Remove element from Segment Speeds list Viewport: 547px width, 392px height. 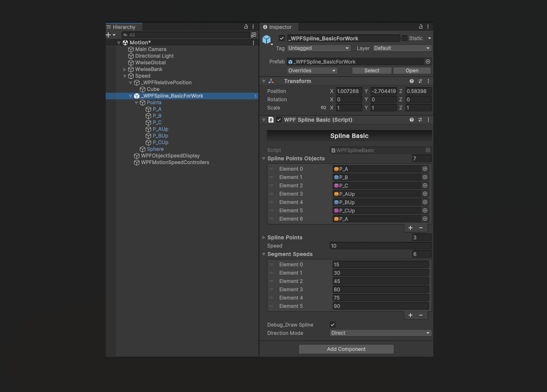tap(421, 315)
